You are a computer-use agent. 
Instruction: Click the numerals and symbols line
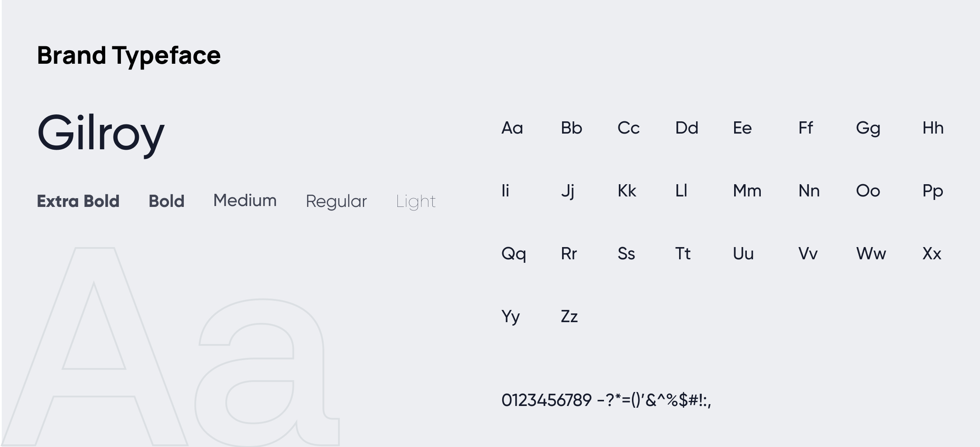click(x=606, y=400)
